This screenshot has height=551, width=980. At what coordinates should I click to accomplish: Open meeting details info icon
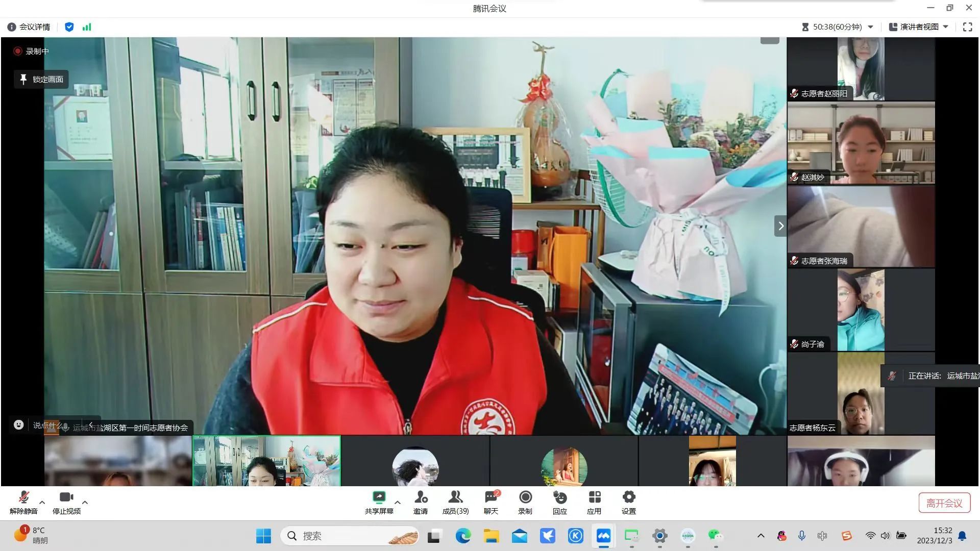[x=11, y=27]
